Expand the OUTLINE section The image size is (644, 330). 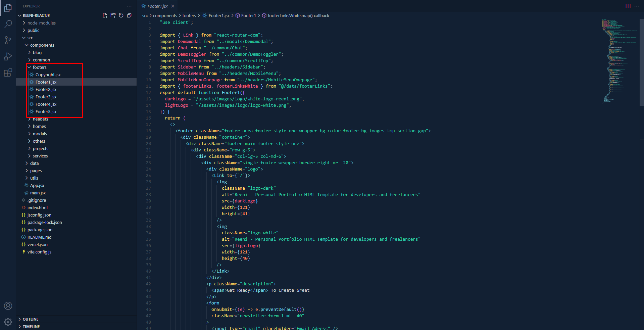tap(30, 319)
